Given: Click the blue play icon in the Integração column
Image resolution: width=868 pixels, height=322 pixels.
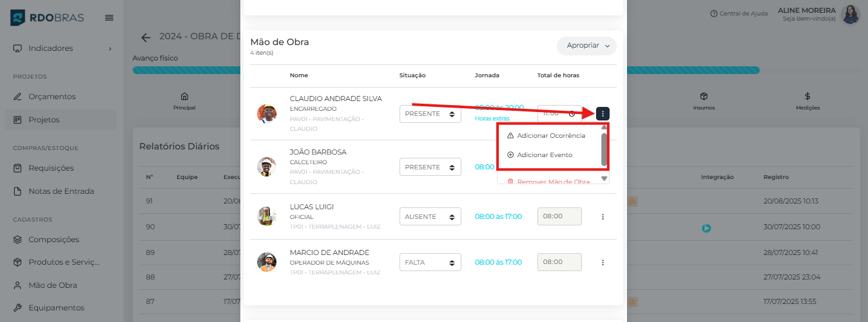Looking at the screenshot, I should [x=706, y=228].
